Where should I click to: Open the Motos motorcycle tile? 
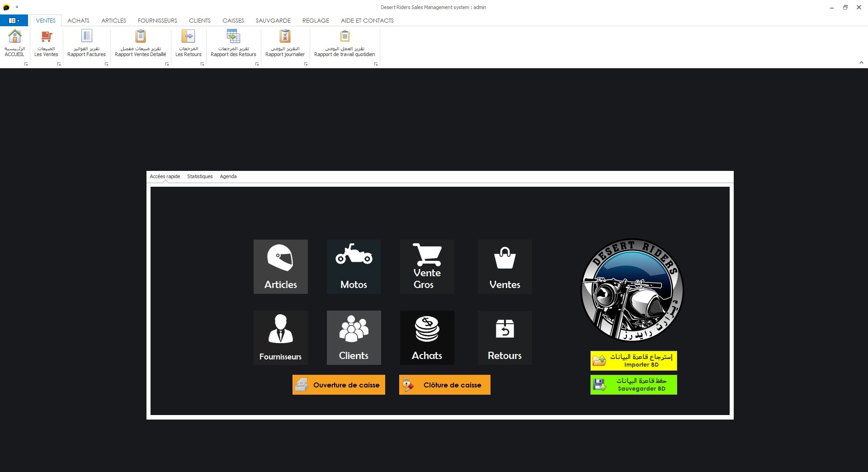(x=354, y=267)
